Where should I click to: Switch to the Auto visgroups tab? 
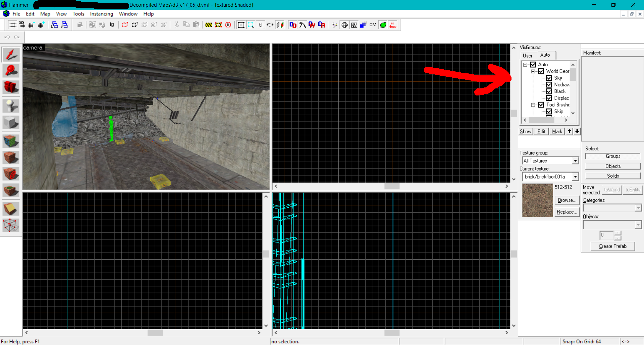point(545,55)
